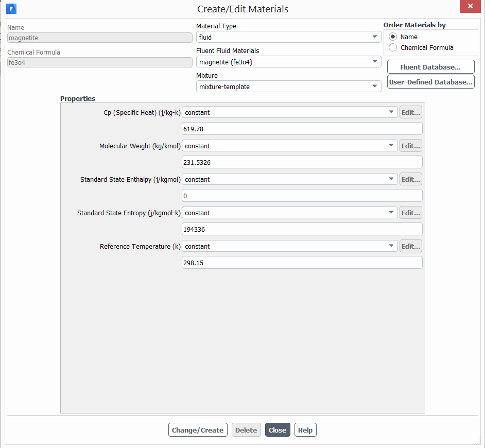
Task: Open the Reference Temperature method dropdown
Action: point(289,246)
